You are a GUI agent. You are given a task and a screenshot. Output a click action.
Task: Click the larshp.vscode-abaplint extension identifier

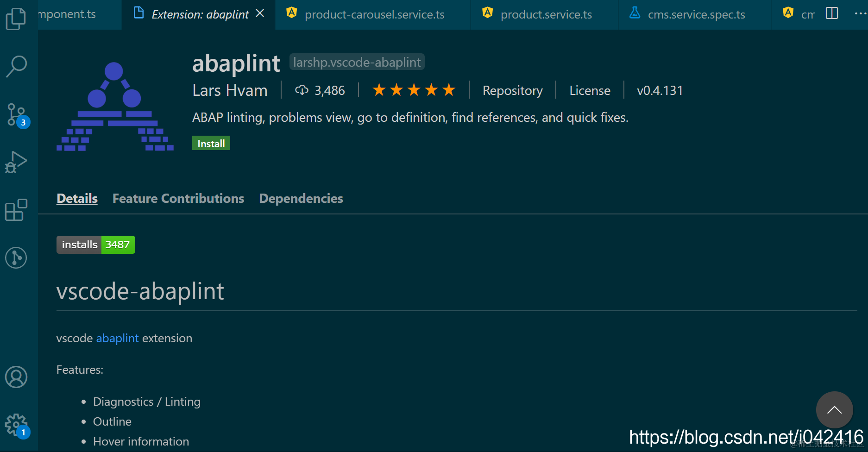point(357,62)
